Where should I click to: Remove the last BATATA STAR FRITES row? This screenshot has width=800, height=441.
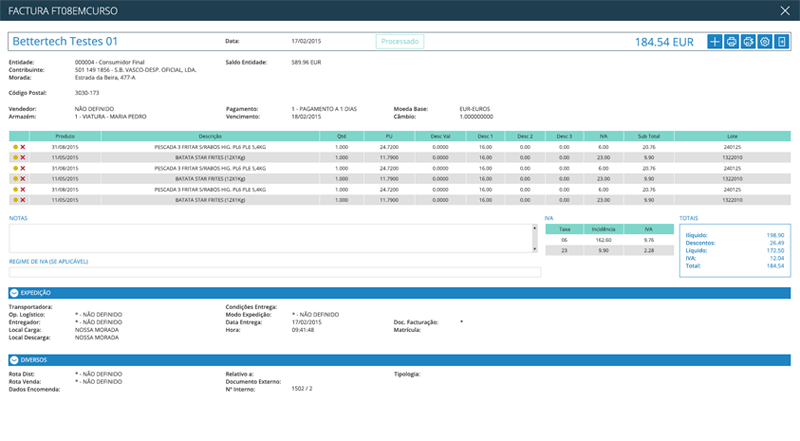coord(23,200)
